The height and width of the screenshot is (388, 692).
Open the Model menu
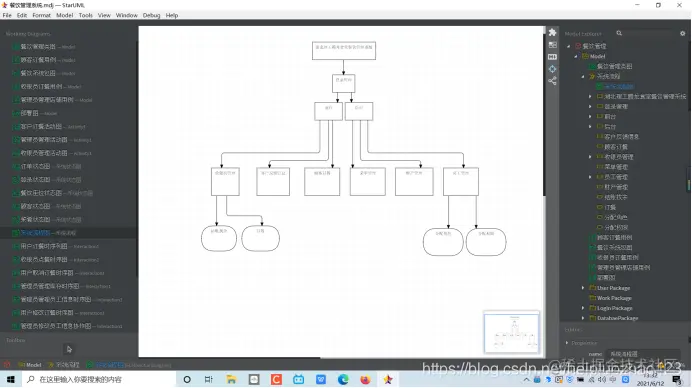(64, 15)
